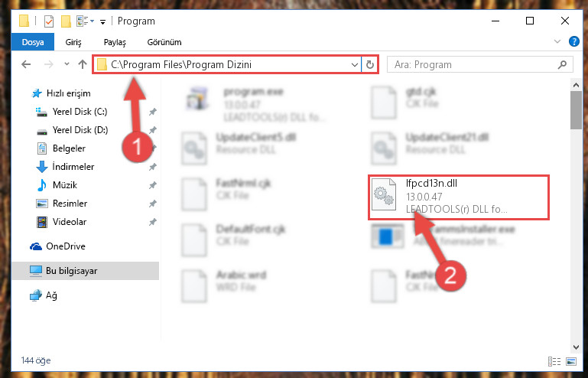Expand the ribbon chevron

click(557, 41)
